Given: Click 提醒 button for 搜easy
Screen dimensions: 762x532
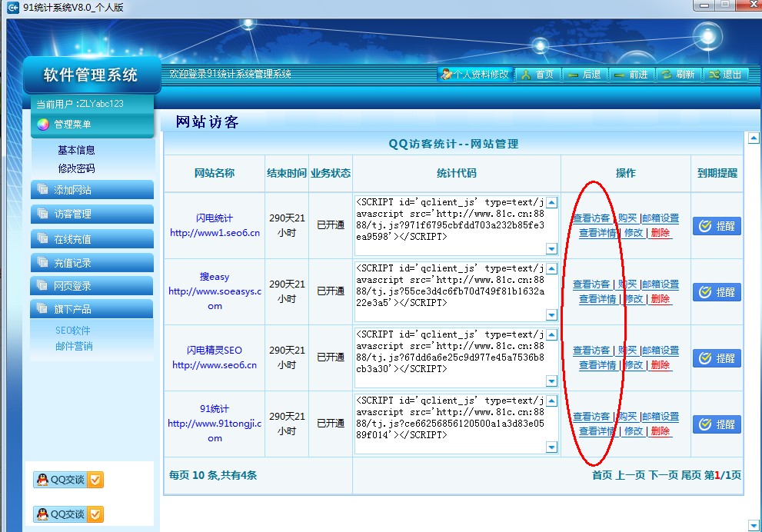Looking at the screenshot, I should (717, 292).
